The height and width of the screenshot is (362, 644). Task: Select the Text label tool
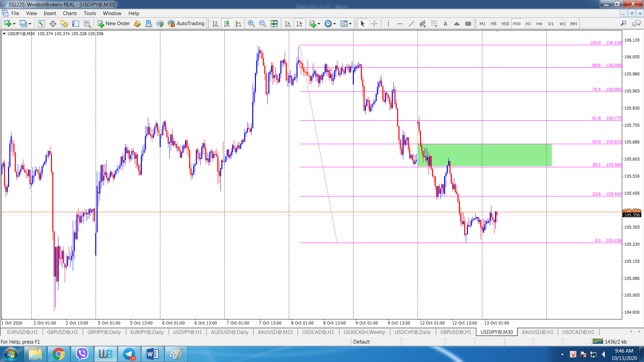[x=445, y=23]
